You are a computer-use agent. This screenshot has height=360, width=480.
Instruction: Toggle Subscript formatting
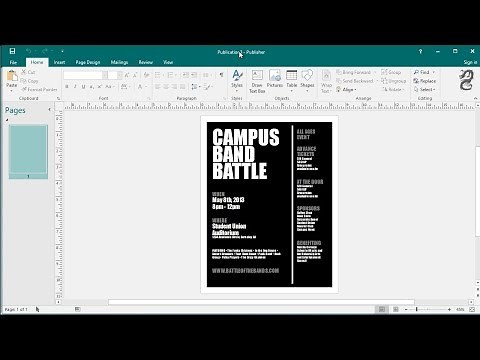[91, 87]
